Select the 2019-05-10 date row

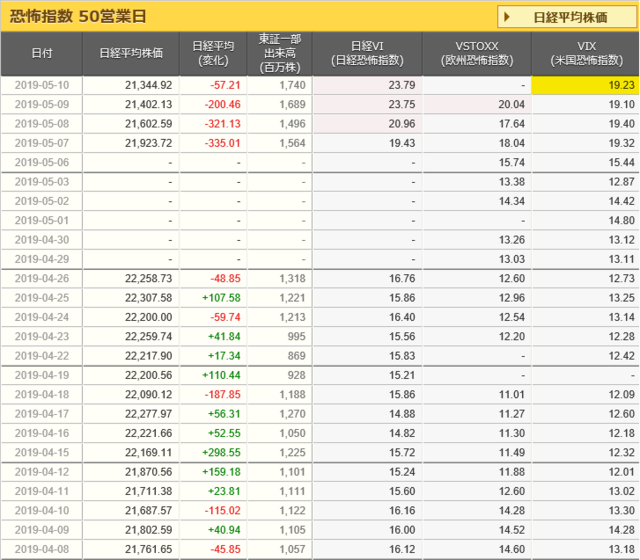pyautogui.click(x=42, y=86)
